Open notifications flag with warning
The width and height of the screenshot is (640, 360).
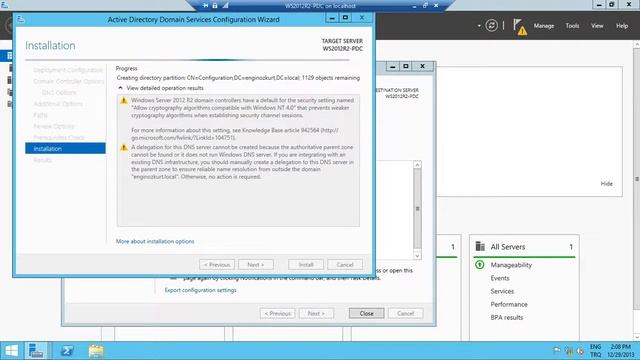(520, 27)
